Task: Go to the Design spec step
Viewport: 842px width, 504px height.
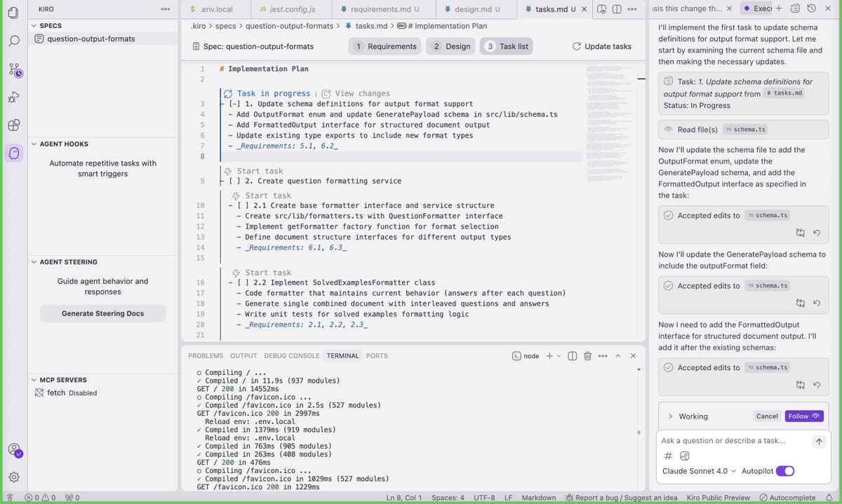Action: 451,46
